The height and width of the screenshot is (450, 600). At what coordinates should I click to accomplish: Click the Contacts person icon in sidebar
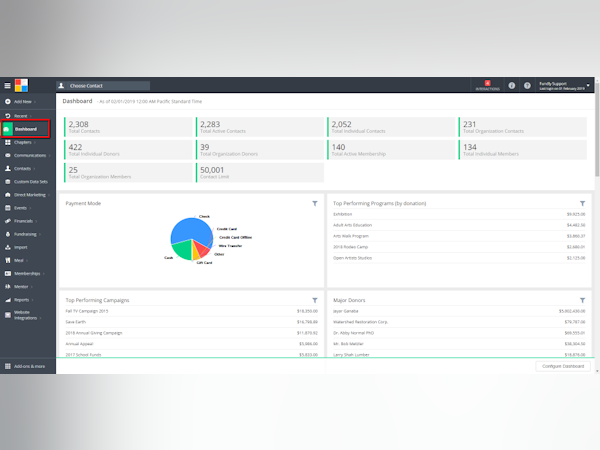click(x=8, y=168)
